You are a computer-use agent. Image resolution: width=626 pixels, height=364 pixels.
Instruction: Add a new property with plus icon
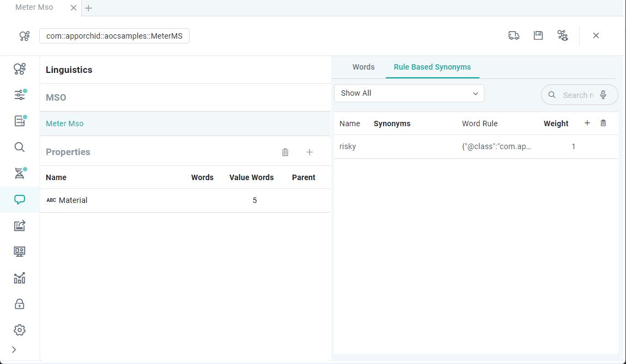pyautogui.click(x=309, y=152)
